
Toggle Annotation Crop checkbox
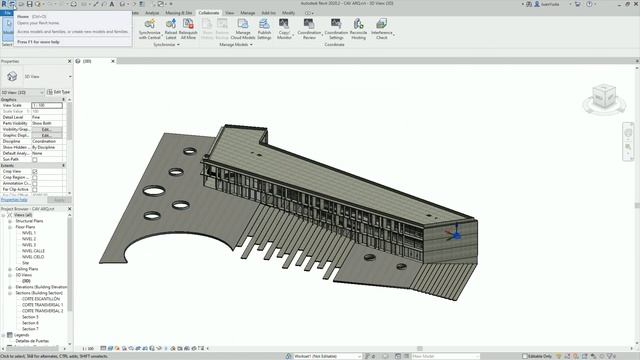pyautogui.click(x=35, y=184)
